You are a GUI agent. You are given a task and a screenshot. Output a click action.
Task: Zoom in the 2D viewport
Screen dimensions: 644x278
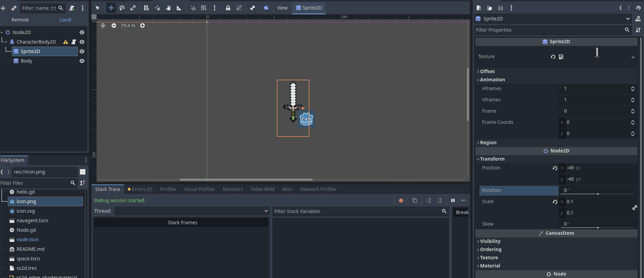coord(142,26)
